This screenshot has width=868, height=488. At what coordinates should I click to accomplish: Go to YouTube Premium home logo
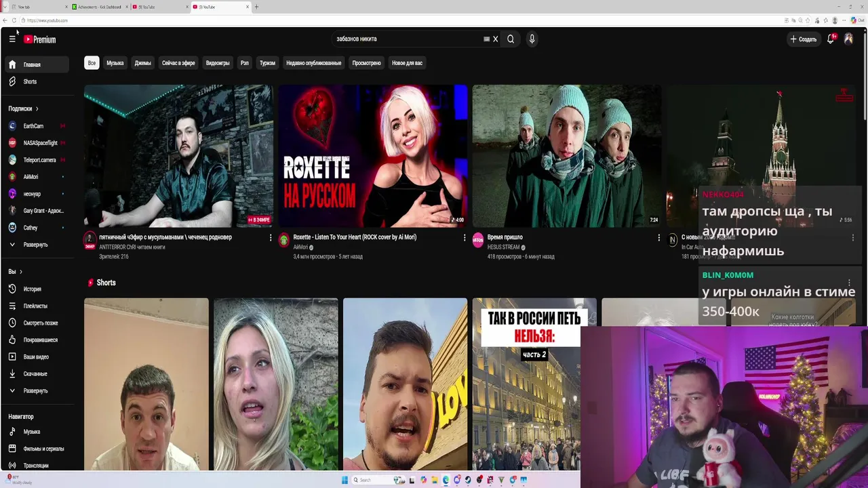tap(39, 39)
